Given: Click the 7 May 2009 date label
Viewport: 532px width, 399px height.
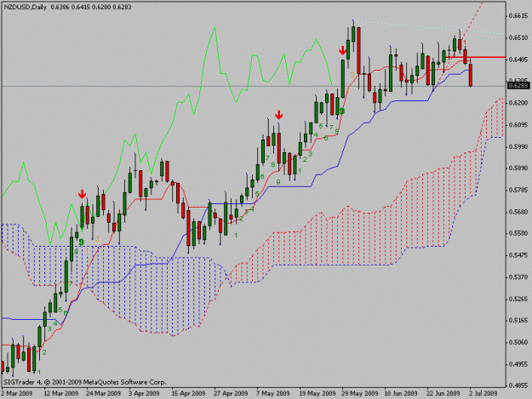Looking at the screenshot, I should [273, 393].
